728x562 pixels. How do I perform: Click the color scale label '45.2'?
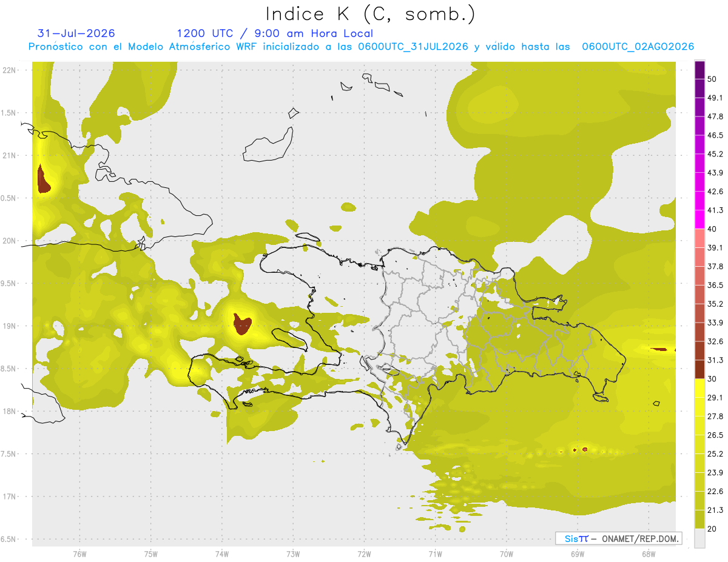[715, 154]
